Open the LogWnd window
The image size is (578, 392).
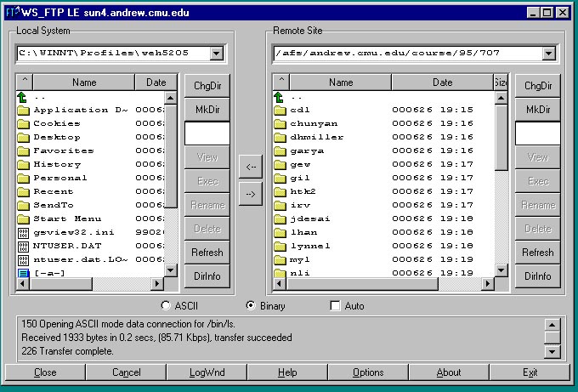(x=207, y=372)
